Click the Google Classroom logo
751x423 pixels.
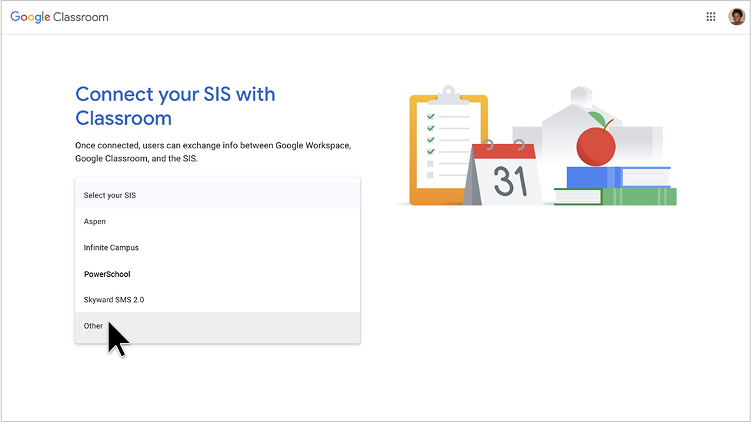point(59,17)
